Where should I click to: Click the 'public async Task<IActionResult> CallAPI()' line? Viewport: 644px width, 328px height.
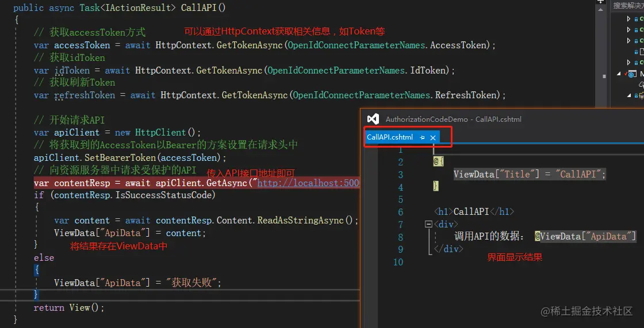[120, 8]
